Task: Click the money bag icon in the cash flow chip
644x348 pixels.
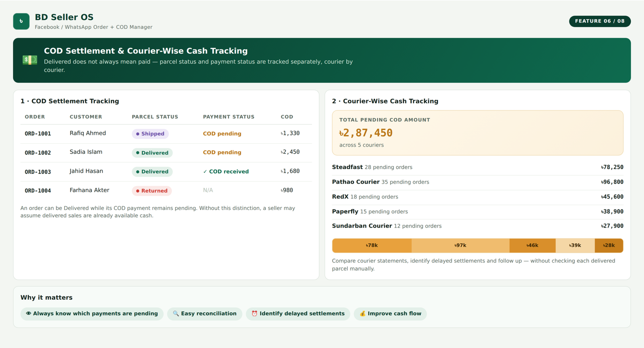Action: click(x=363, y=313)
